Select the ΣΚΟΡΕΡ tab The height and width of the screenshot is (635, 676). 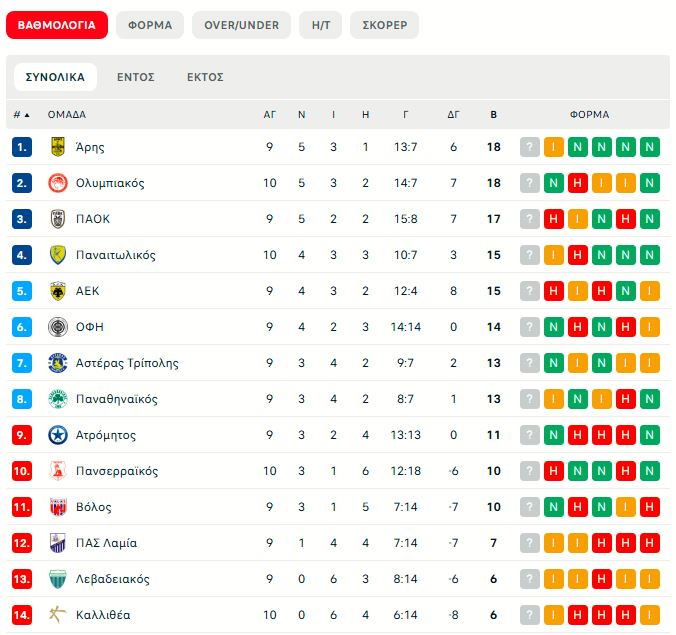tap(384, 25)
